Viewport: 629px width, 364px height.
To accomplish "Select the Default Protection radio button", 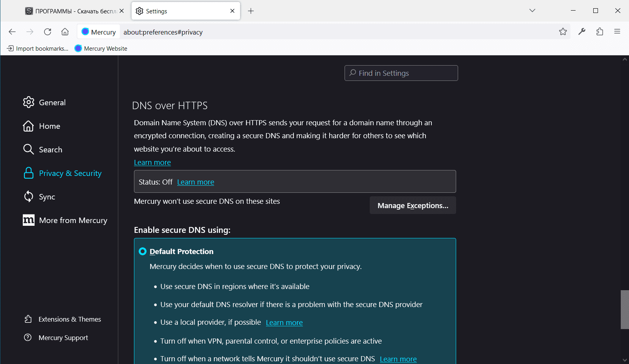I will click(x=143, y=251).
